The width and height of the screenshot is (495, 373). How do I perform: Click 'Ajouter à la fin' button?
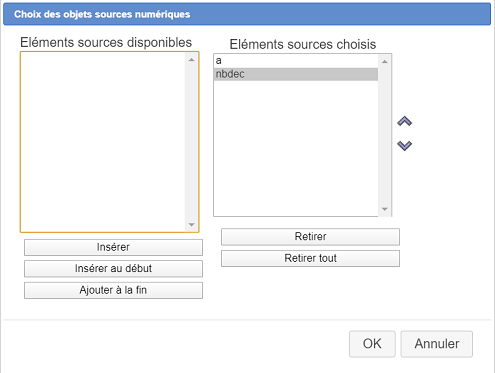(113, 290)
